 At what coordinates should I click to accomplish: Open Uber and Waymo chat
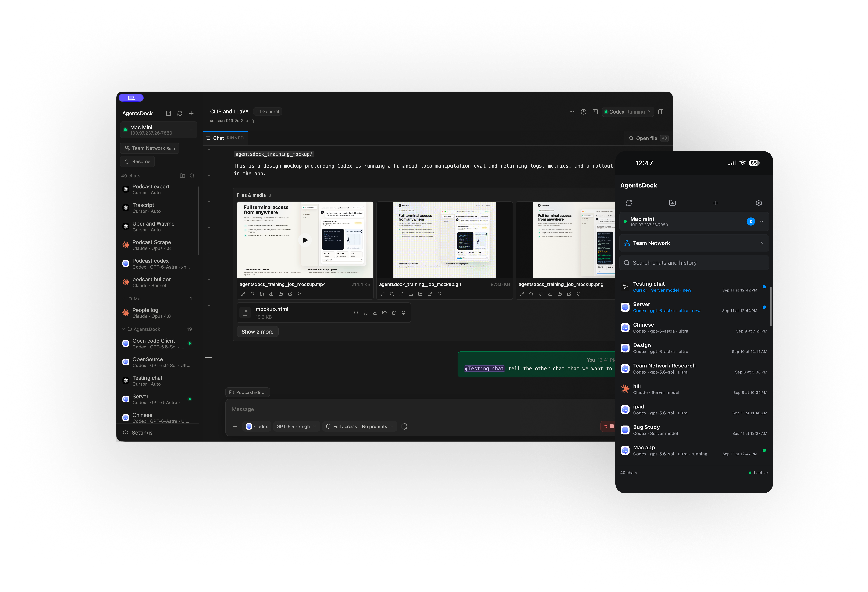point(159,226)
